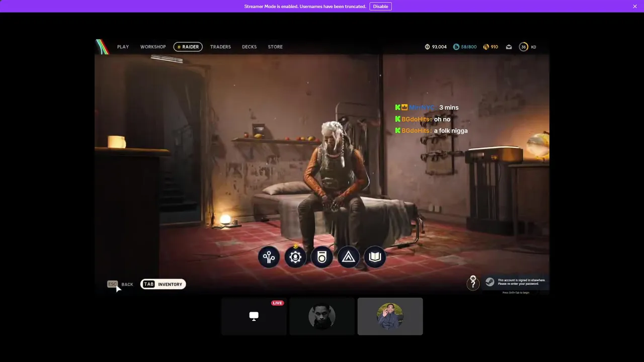Click the gold token icon beside 910
The height and width of the screenshot is (362, 644).
(x=486, y=47)
